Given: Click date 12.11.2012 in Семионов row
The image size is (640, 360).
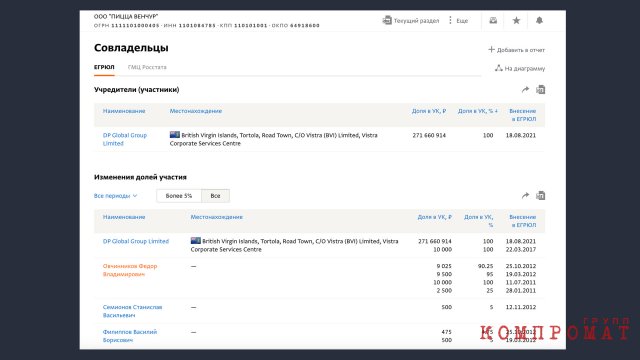Looking at the screenshot, I should pyautogui.click(x=521, y=307).
